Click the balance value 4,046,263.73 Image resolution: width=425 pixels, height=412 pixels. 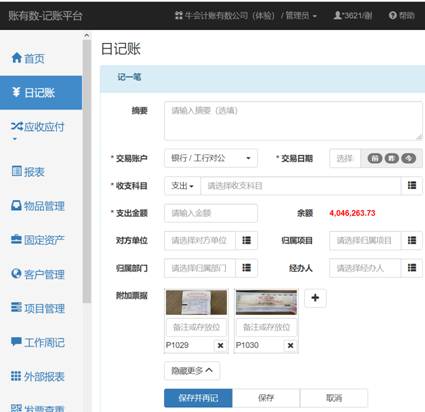(x=352, y=213)
